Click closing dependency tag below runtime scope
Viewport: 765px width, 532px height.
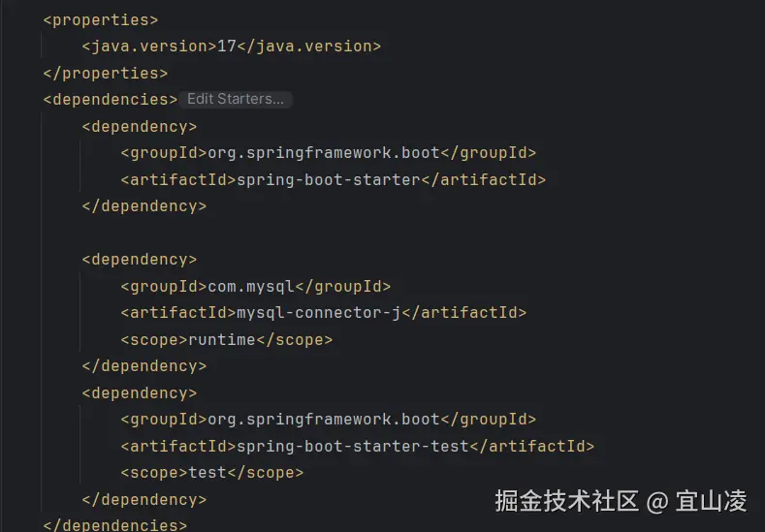pos(143,366)
